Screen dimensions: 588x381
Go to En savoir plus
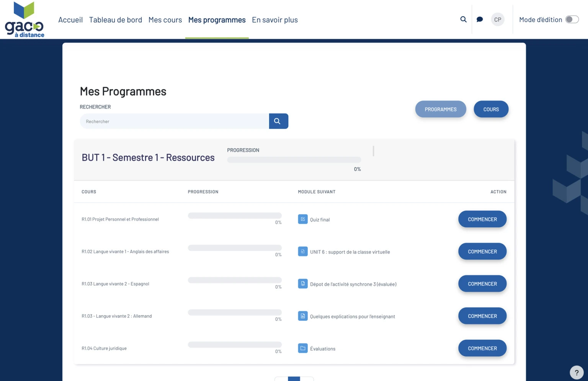274,20
